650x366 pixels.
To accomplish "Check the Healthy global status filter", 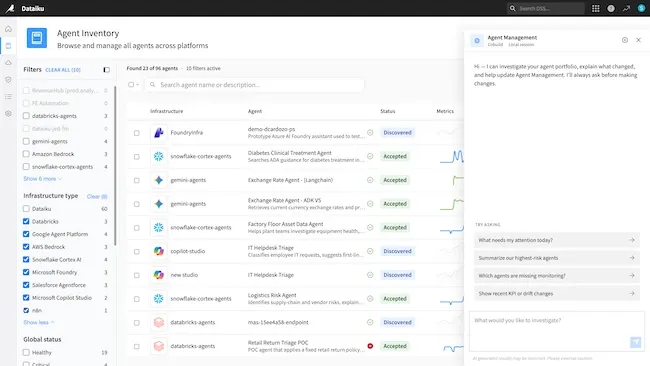I will click(26, 352).
